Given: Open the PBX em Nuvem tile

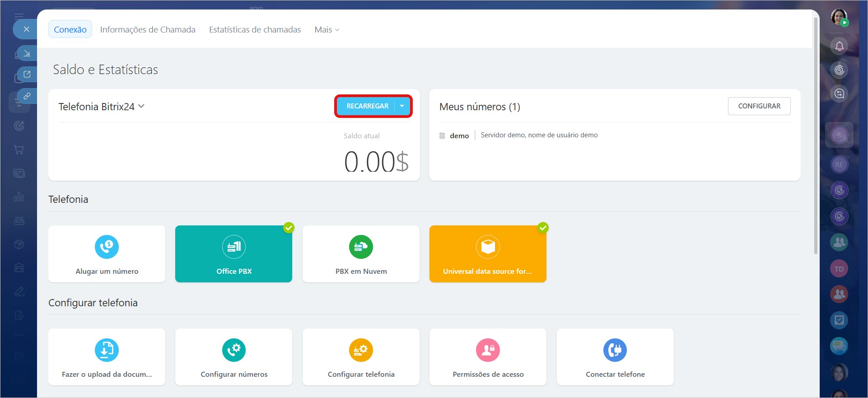Looking at the screenshot, I should (361, 254).
